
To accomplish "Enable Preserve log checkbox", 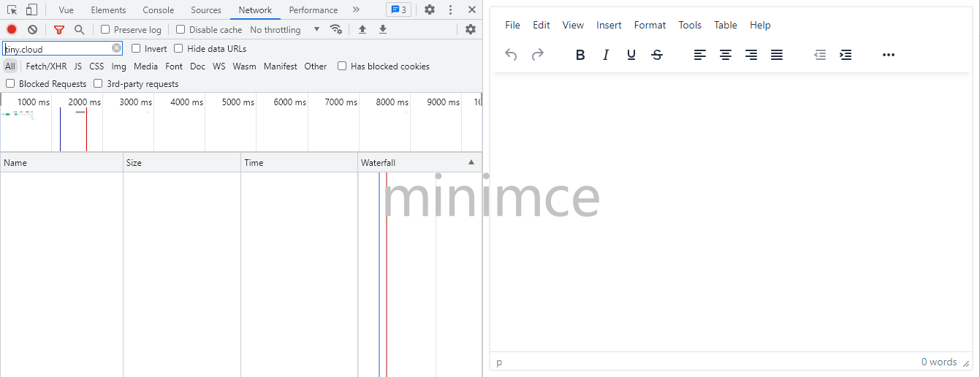I will tap(105, 29).
